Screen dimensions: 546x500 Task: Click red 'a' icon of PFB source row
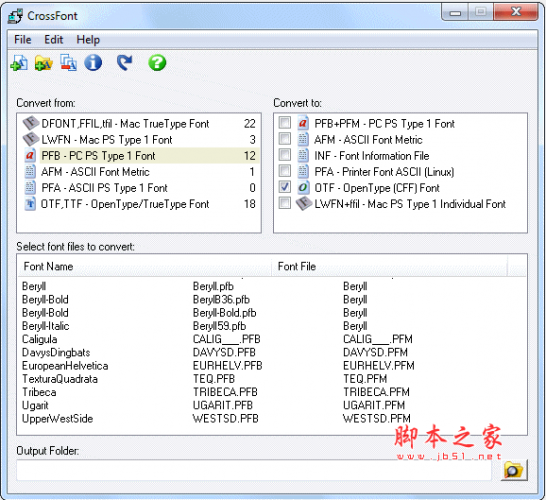point(30,155)
